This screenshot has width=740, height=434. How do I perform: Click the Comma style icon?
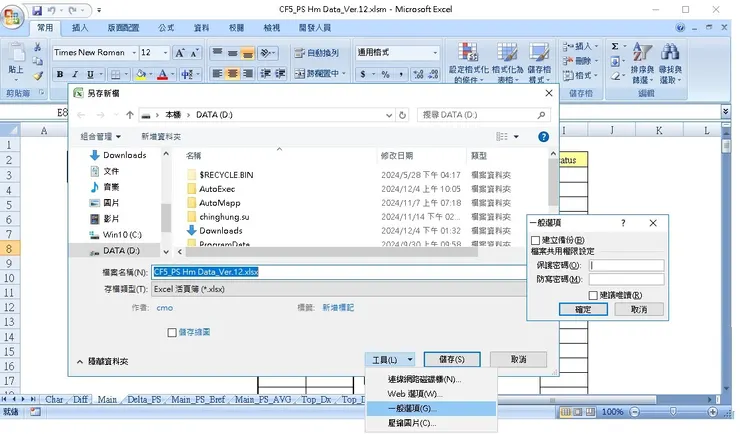(x=401, y=74)
